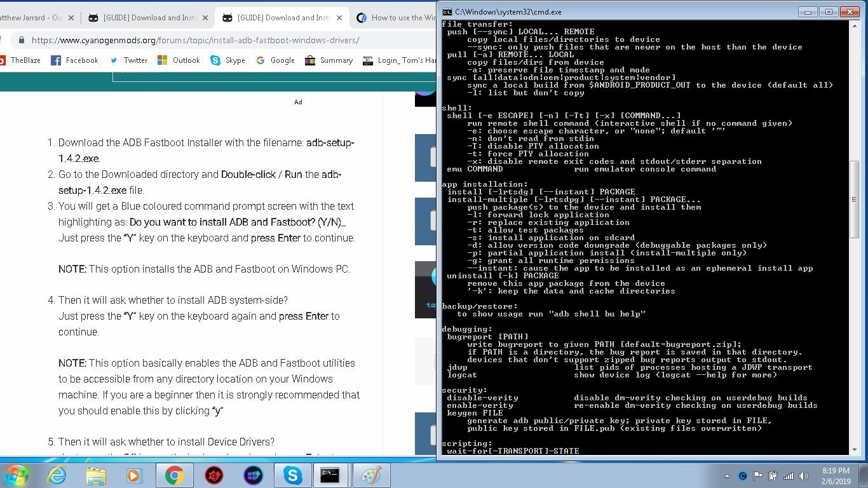
Task: Click the cmd window scrollbar down arrow
Action: [x=855, y=449]
